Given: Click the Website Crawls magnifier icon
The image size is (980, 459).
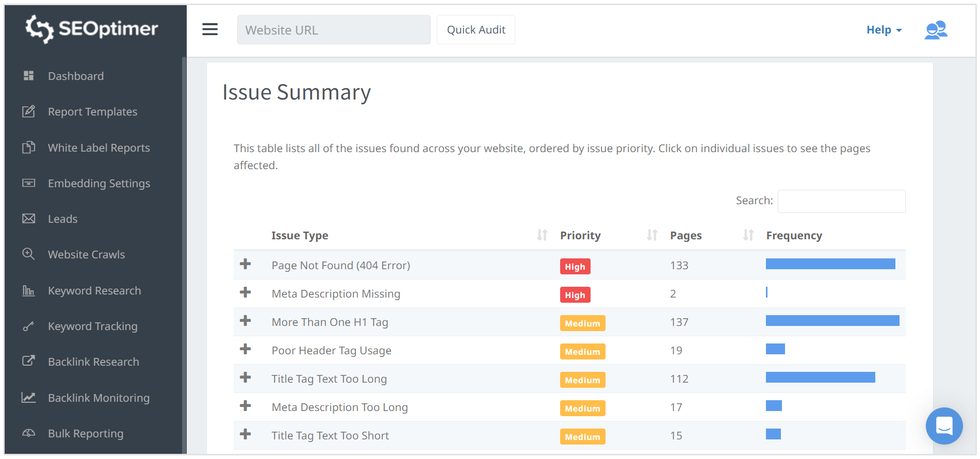Looking at the screenshot, I should click(28, 254).
